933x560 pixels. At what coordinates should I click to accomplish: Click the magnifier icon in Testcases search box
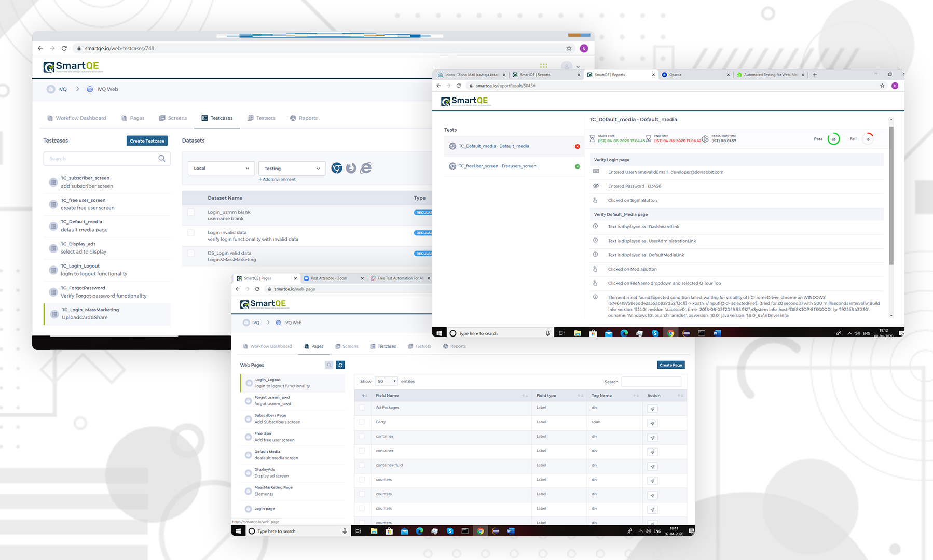tap(162, 159)
